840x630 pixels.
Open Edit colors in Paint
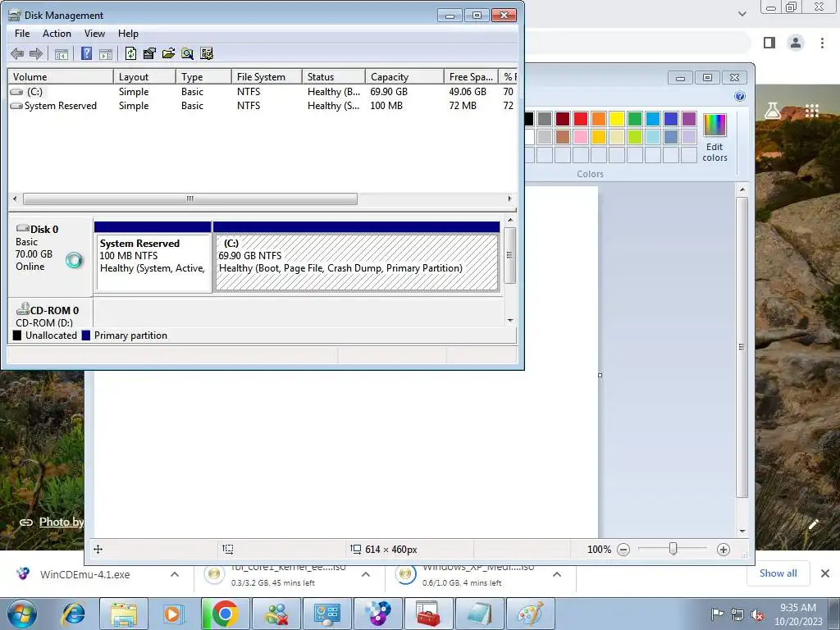coord(714,138)
